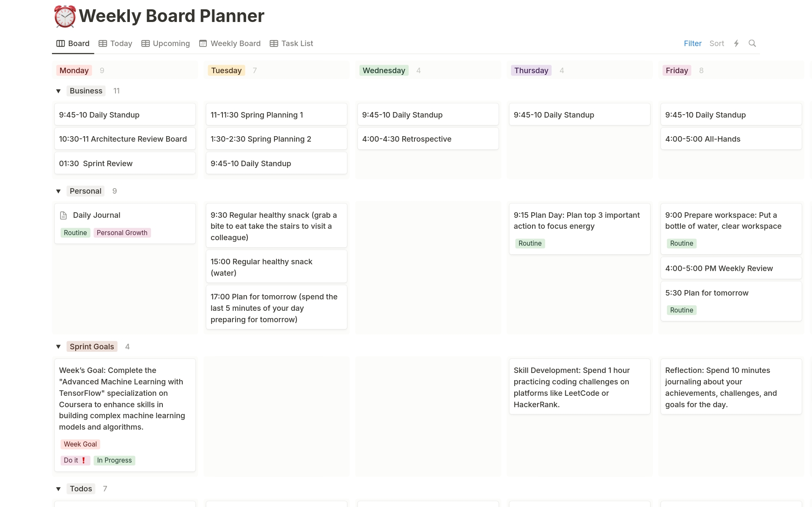The width and height of the screenshot is (812, 507).
Task: Click the green Routine tag on Daily Journal
Action: pos(75,233)
